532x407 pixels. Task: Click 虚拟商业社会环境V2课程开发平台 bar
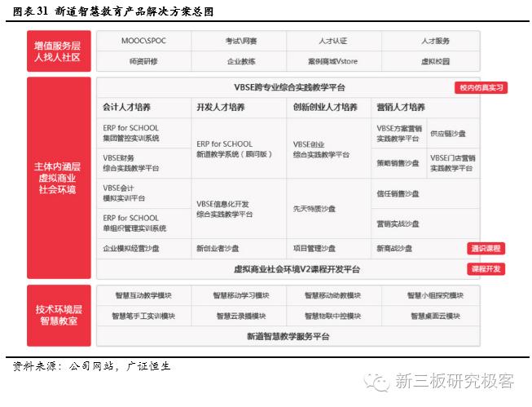click(288, 269)
